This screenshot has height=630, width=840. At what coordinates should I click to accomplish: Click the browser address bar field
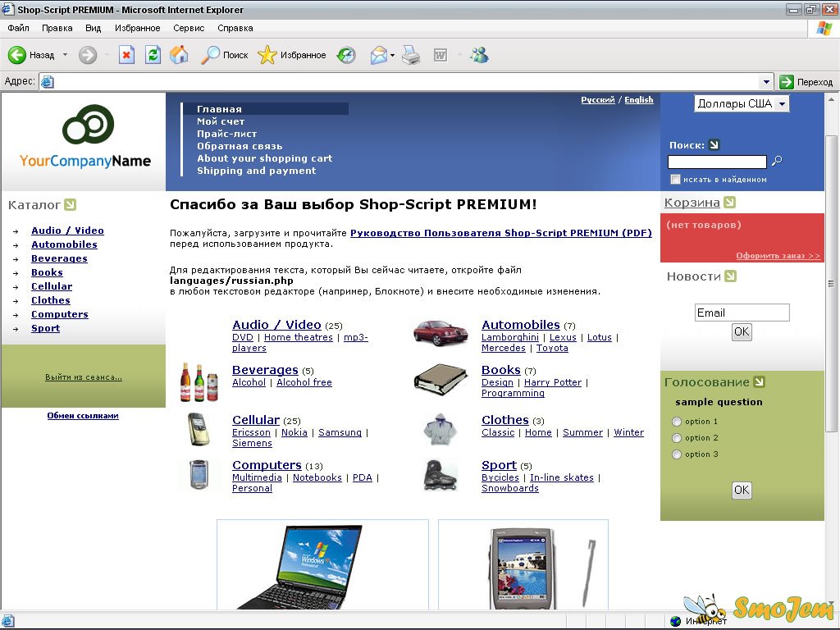[x=407, y=81]
